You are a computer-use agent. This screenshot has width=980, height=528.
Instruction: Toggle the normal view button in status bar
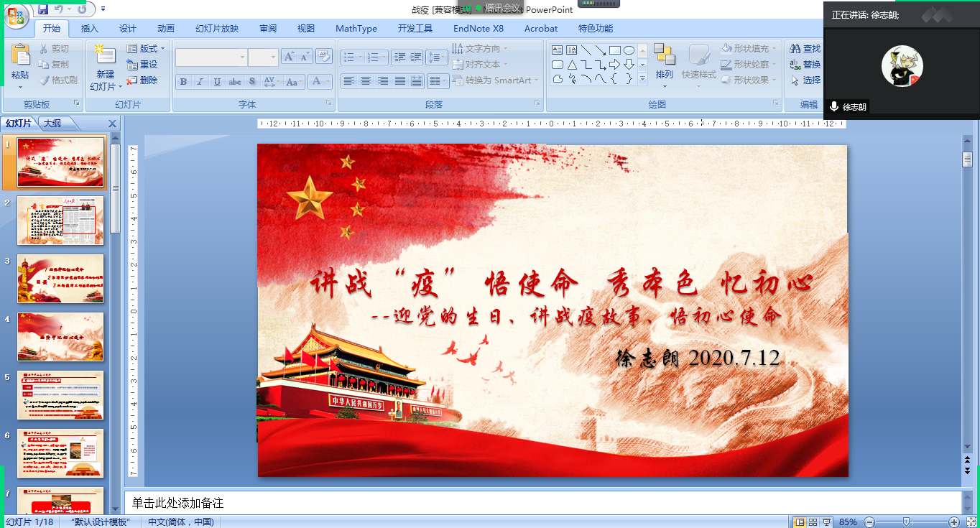pyautogui.click(x=800, y=522)
